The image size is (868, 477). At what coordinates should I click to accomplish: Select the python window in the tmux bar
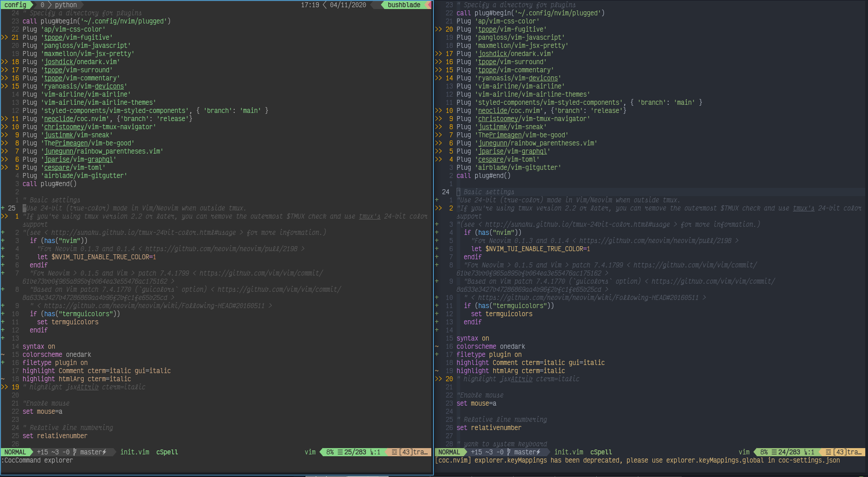[66, 5]
